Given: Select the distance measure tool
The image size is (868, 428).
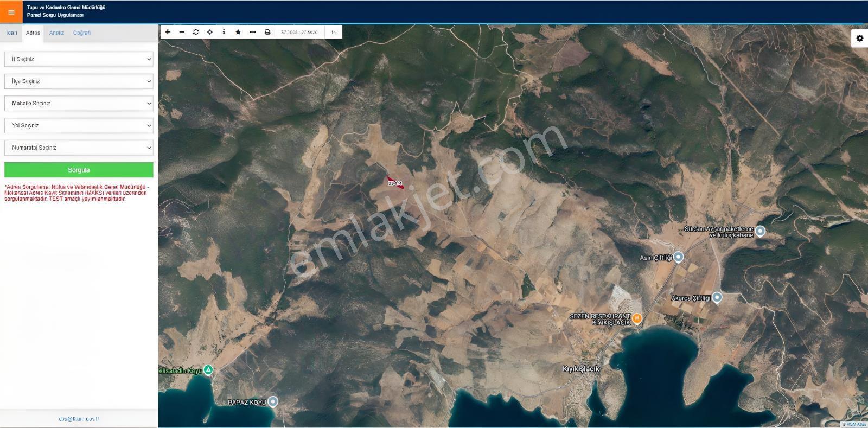Looking at the screenshot, I should pos(253,32).
